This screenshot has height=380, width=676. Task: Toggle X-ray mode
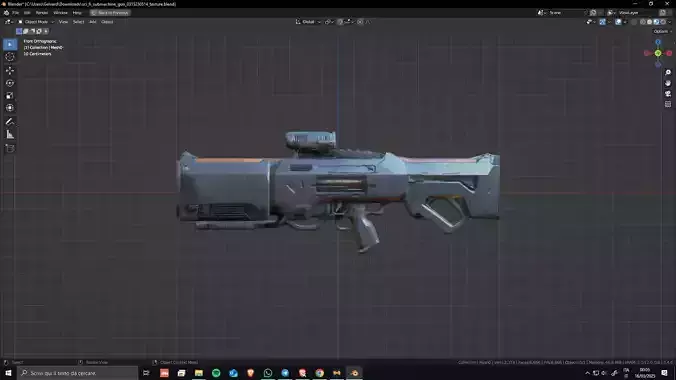[x=634, y=22]
